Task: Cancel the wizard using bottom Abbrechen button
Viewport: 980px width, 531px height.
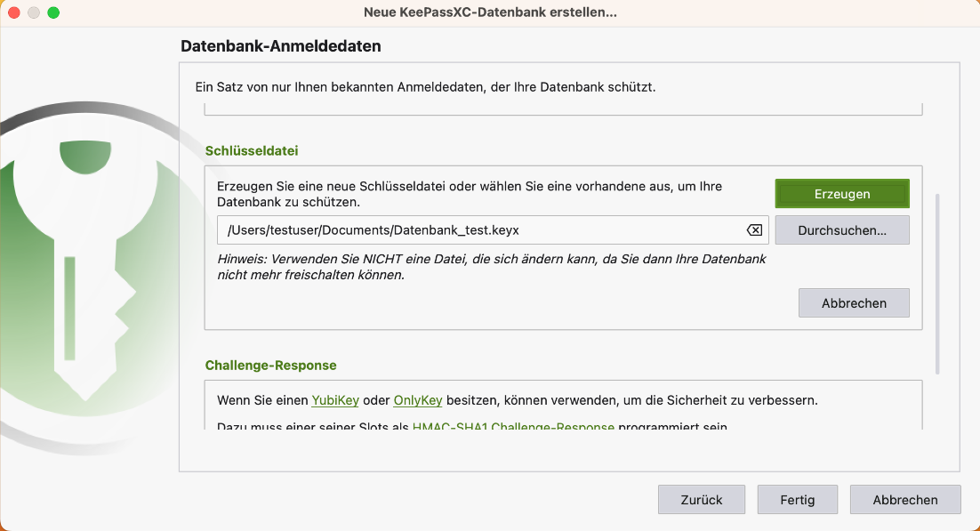Action: (904, 500)
